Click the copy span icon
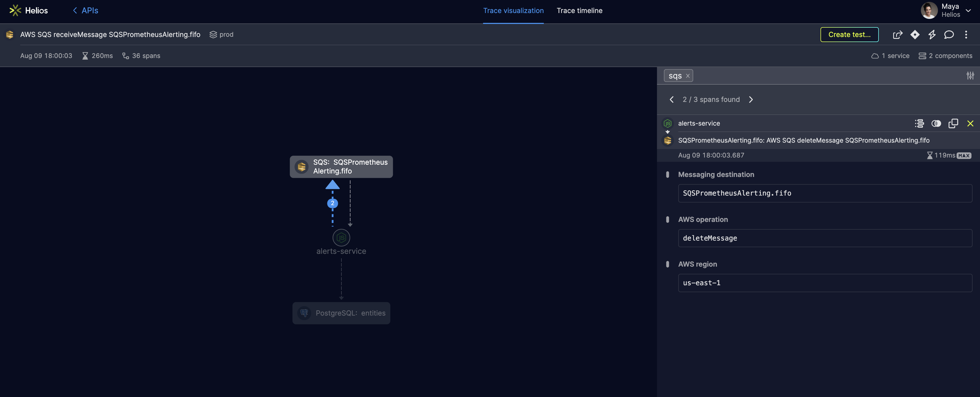980x397 pixels. coord(953,123)
